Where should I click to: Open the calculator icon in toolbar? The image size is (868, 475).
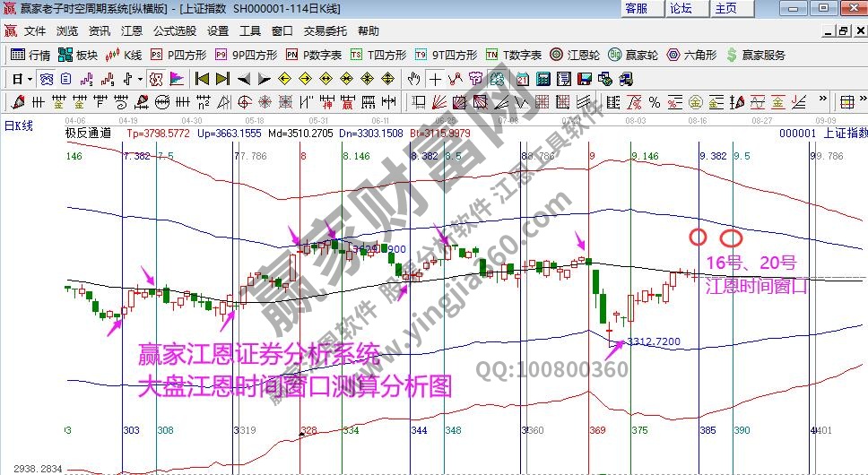coord(542,78)
